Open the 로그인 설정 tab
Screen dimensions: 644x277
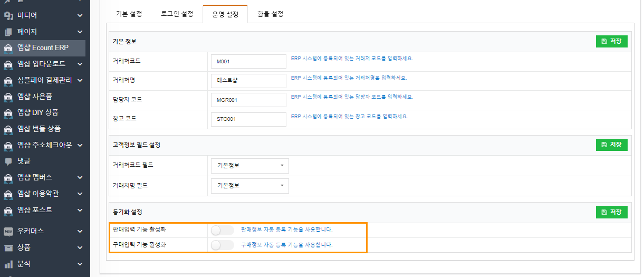coord(177,14)
